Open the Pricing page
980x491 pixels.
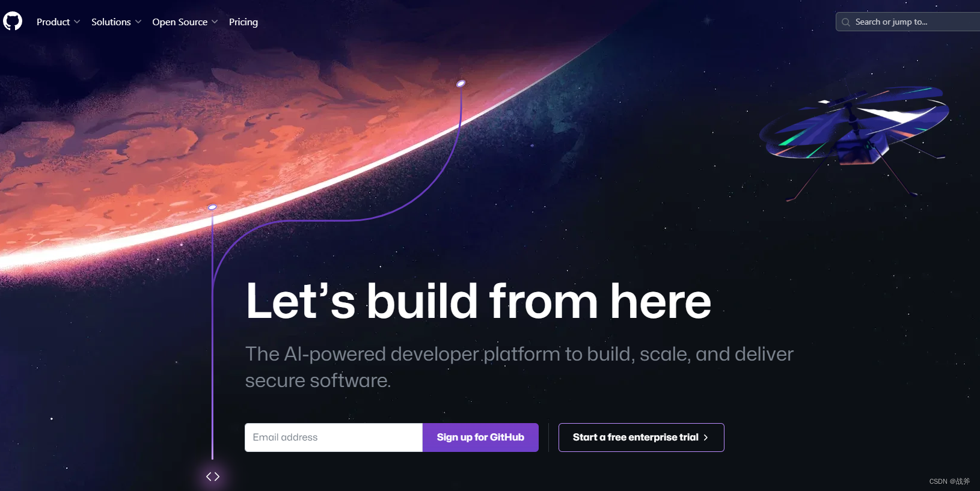(243, 22)
